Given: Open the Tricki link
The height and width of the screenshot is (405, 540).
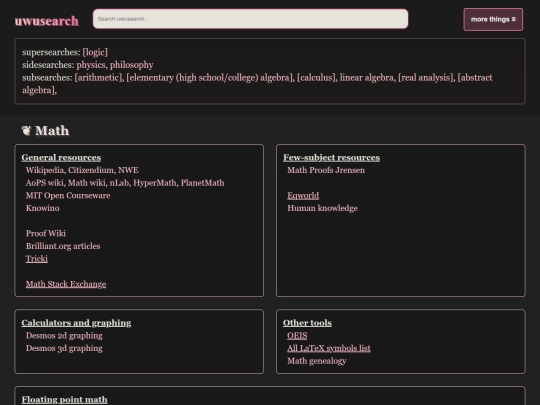Looking at the screenshot, I should (x=37, y=259).
